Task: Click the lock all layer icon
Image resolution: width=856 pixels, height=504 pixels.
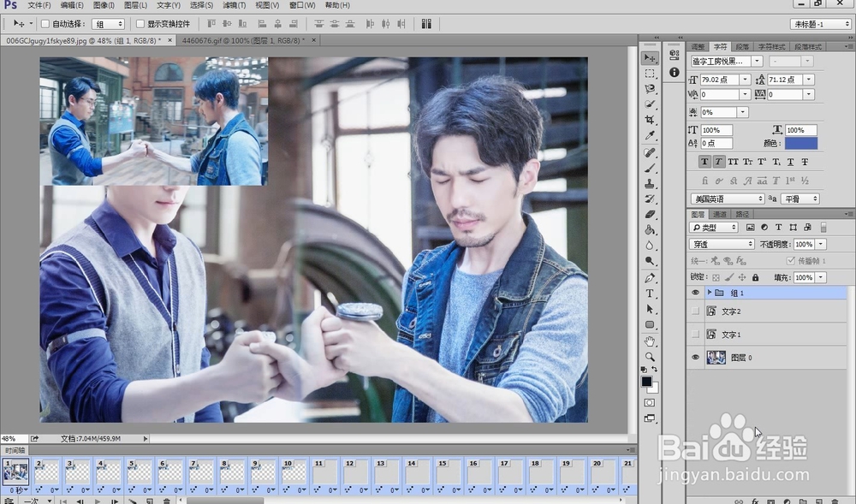Action: (x=755, y=277)
